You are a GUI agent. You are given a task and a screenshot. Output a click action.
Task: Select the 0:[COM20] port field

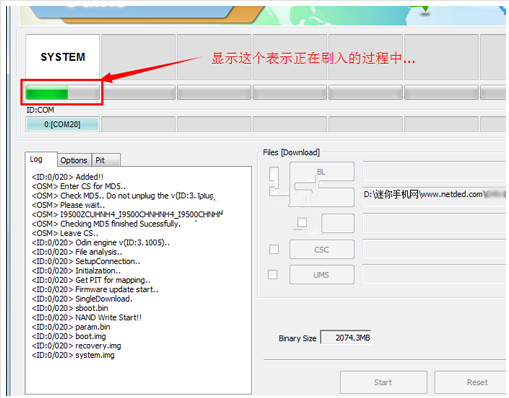click(62, 124)
